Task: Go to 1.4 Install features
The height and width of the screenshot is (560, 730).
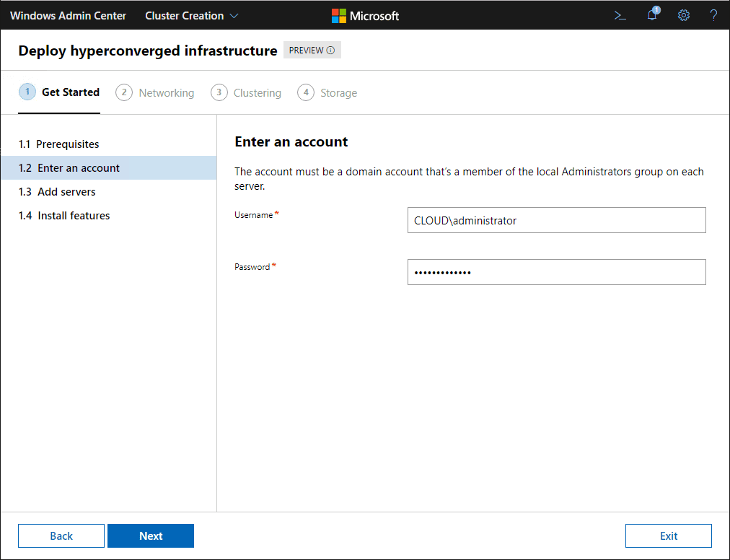Action: pyautogui.click(x=74, y=216)
